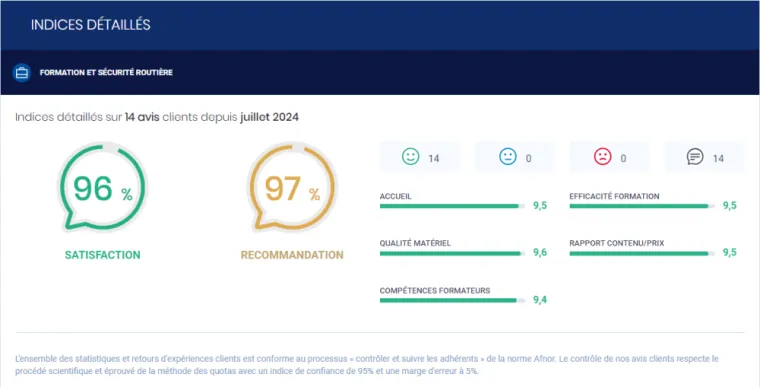Screen dimensions: 760x387
Task: Click the EFFICACITÉ FORMATION progress bar
Action: pos(642,206)
